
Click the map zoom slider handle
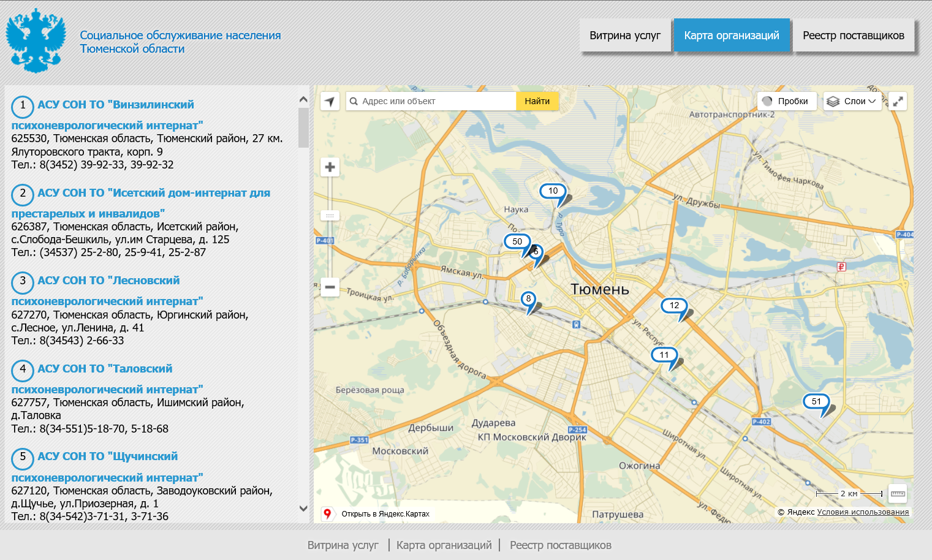pos(330,216)
